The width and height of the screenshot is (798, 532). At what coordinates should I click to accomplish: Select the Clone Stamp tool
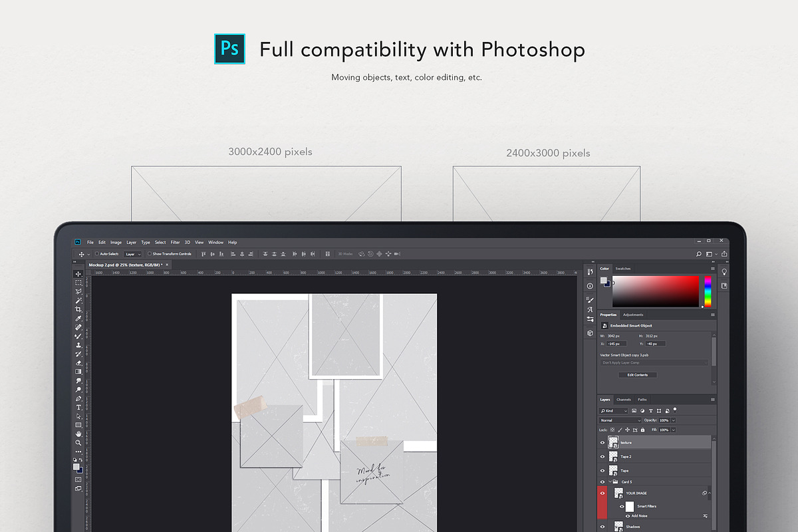click(x=79, y=345)
